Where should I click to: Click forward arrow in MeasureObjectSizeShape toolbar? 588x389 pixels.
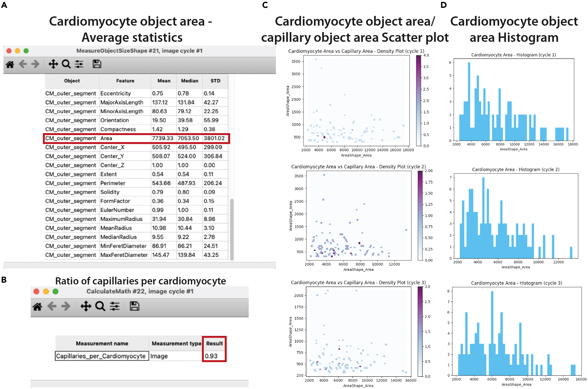pos(35,64)
